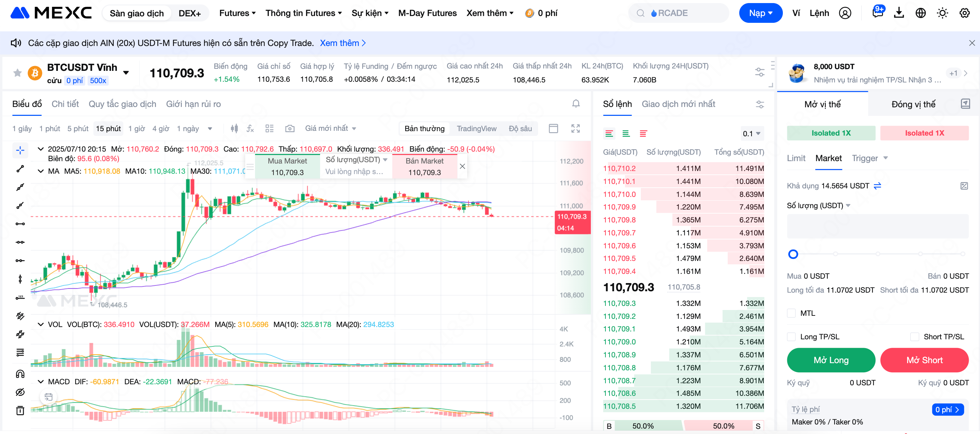The image size is (980, 434).
Task: Add BTCUSDT to favorites with star icon
Action: coord(17,73)
